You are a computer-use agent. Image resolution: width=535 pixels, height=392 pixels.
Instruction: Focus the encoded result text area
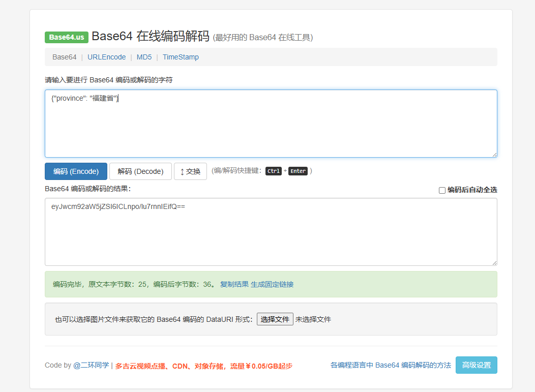pyautogui.click(x=271, y=232)
